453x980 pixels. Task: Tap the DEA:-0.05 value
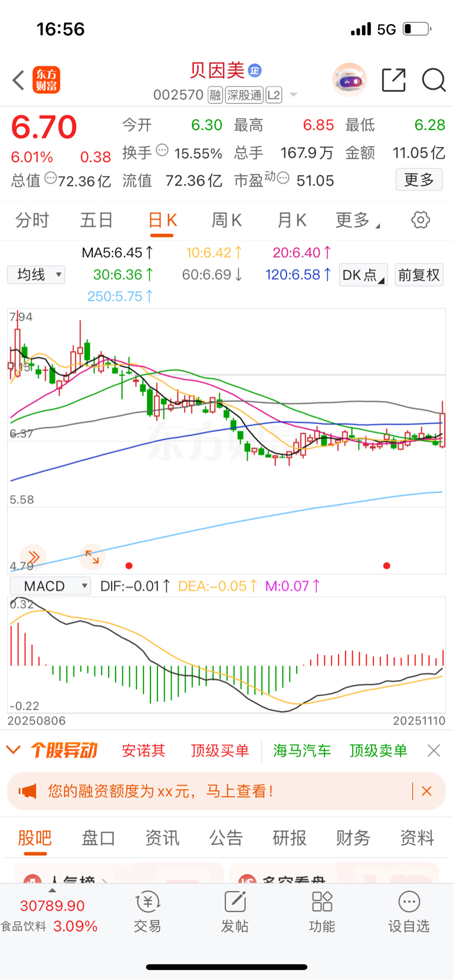click(218, 586)
